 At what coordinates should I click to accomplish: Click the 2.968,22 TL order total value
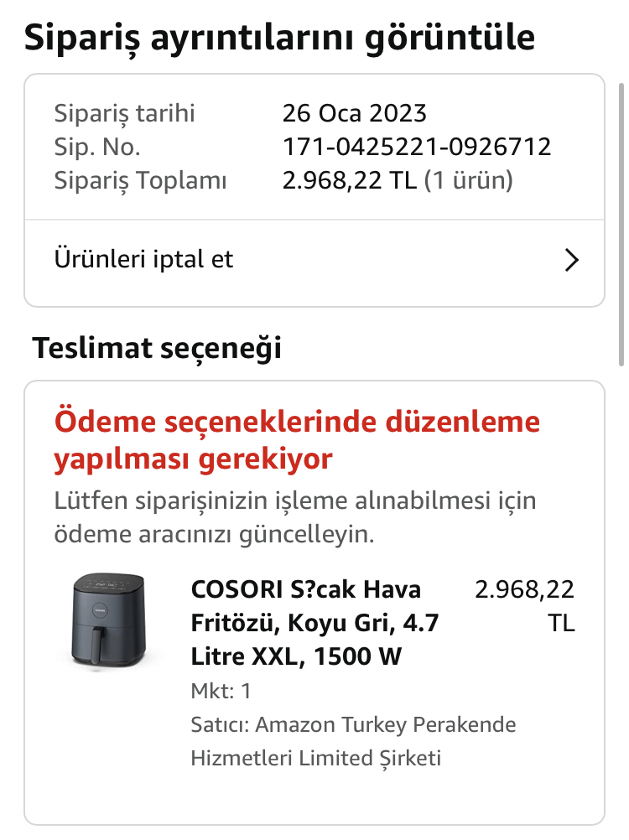(350, 180)
